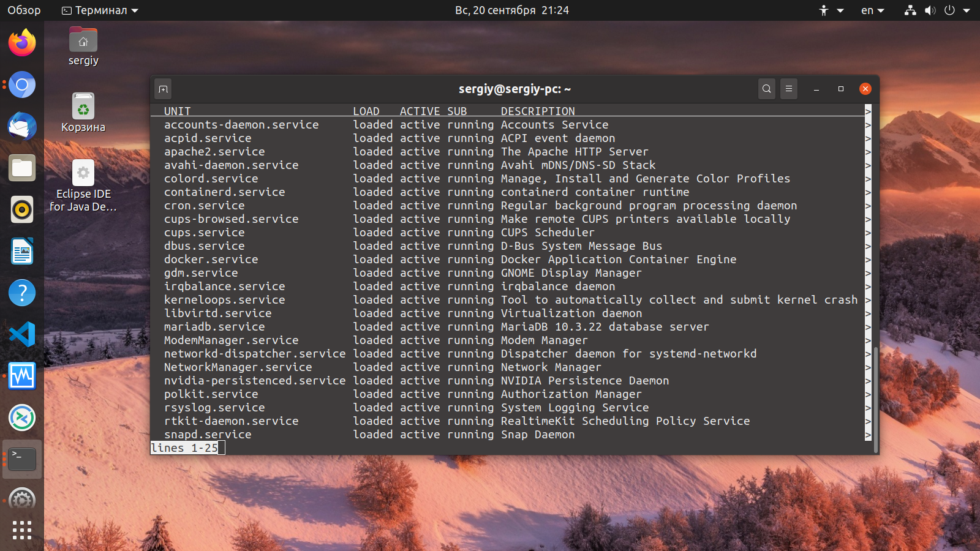Open LibreOffice Writer from the dock
Image resolution: width=980 pixels, height=551 pixels.
tap(22, 251)
